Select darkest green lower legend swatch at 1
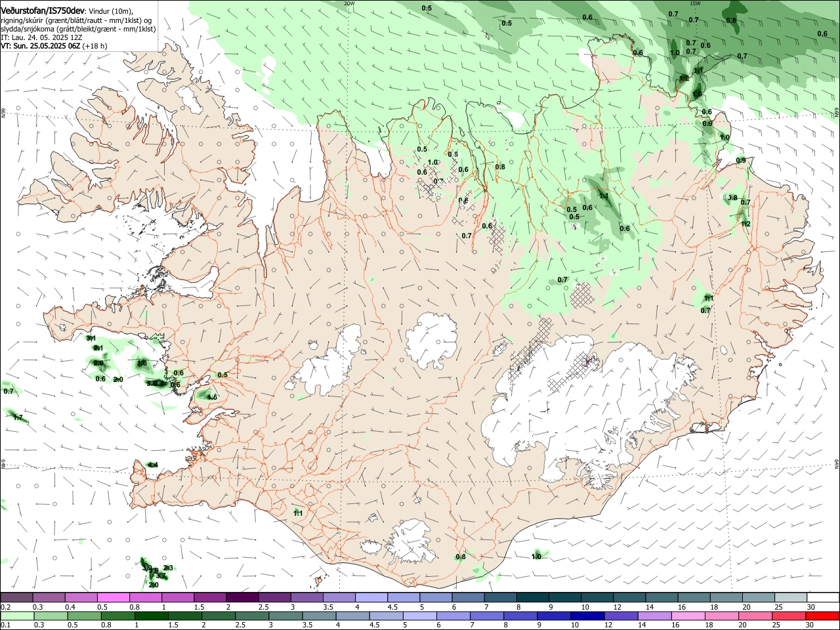The width and height of the screenshot is (840, 630). 151,616
